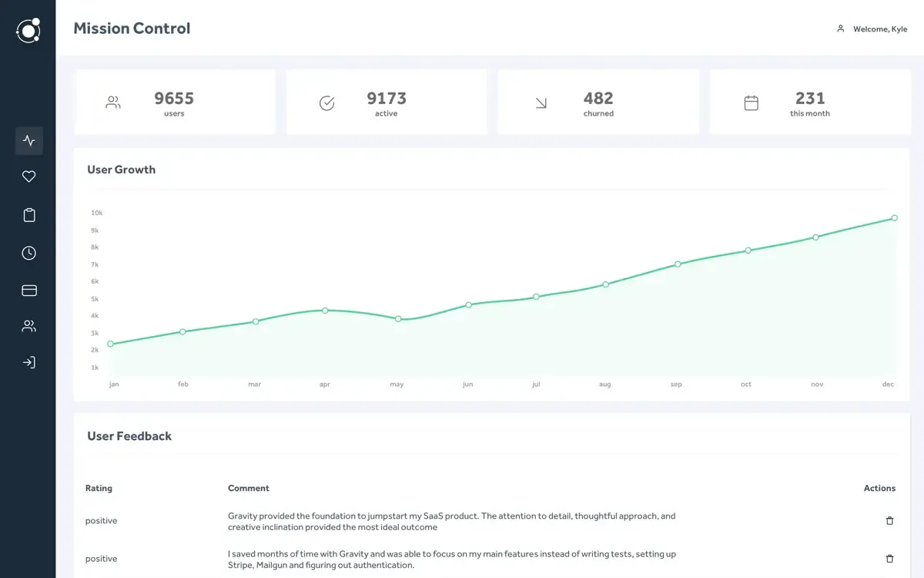Click the clipboard icon in the sidebar
The image size is (924, 578).
tap(28, 214)
